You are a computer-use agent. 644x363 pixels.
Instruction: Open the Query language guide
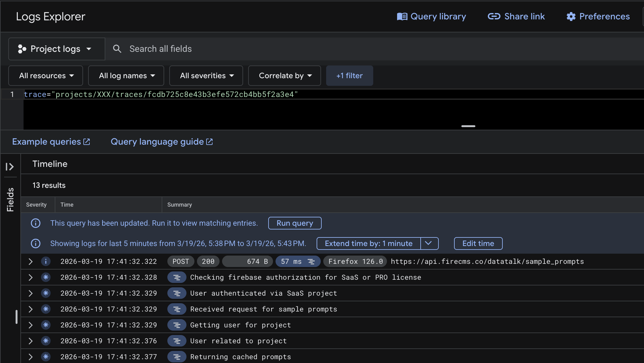coord(161,141)
